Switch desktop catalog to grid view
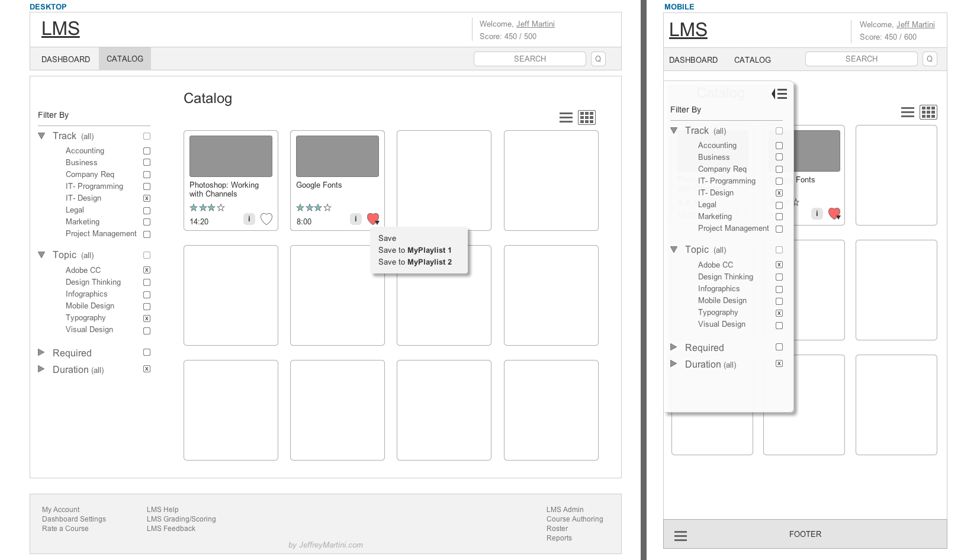The height and width of the screenshot is (560, 977). 587,118
